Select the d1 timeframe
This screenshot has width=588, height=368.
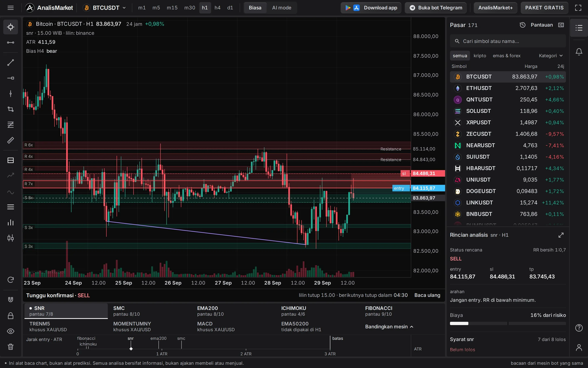(x=230, y=8)
